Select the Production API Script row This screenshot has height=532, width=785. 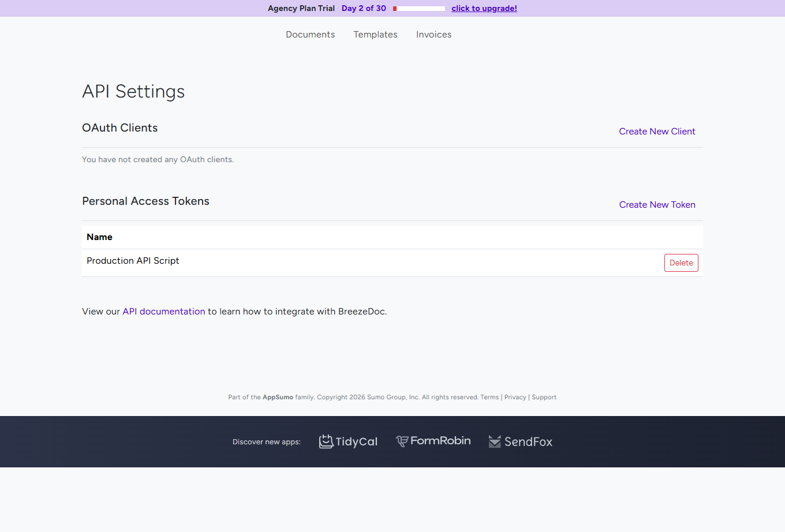pyautogui.click(x=133, y=261)
